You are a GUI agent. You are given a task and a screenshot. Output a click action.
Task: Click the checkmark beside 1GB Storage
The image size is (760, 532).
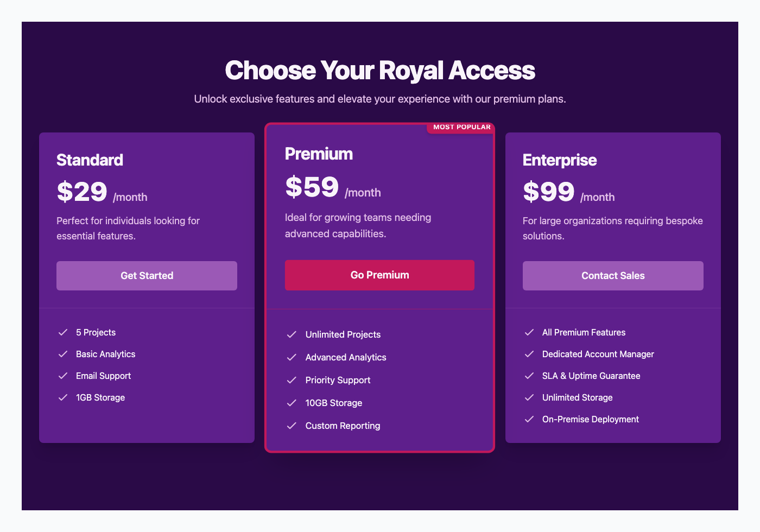pyautogui.click(x=62, y=397)
